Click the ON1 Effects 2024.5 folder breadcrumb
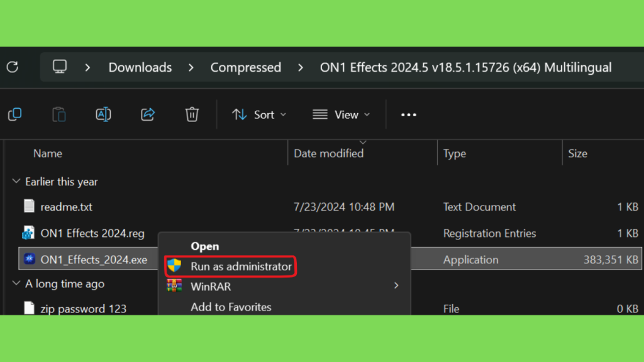 tap(466, 67)
